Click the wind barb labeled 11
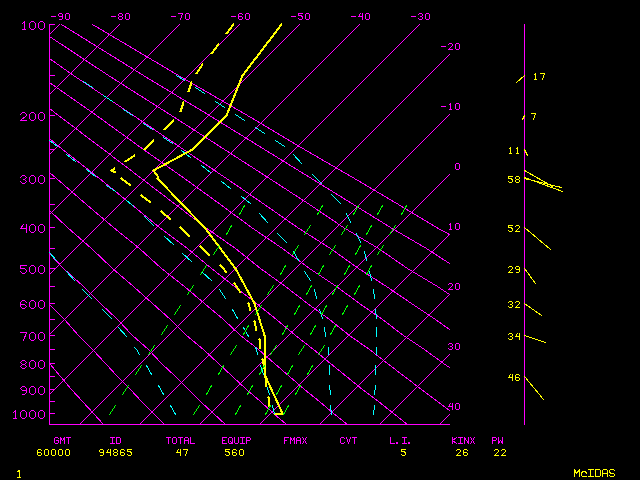The width and height of the screenshot is (640, 480). pos(526,152)
